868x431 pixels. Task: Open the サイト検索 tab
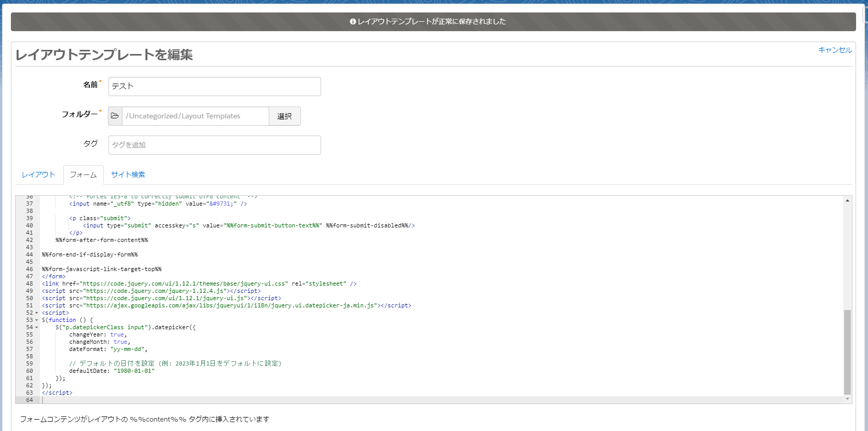pos(128,174)
